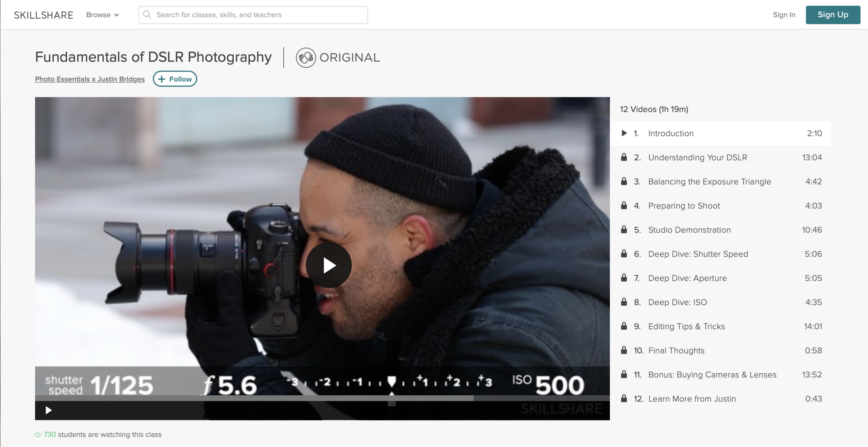Screen dimensions: 868x447
Task: Click the 13:04 lesson duration
Action: click(x=812, y=158)
